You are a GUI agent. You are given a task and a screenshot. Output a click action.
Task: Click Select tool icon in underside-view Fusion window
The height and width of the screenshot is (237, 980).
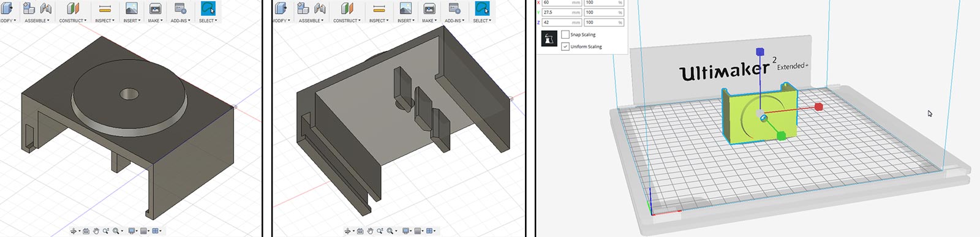pos(482,8)
